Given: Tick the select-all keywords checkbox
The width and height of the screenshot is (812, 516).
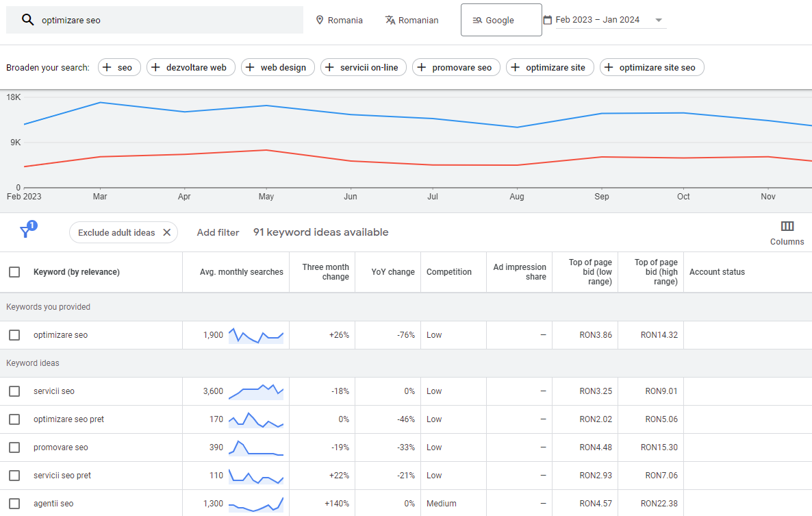Looking at the screenshot, I should (14, 272).
